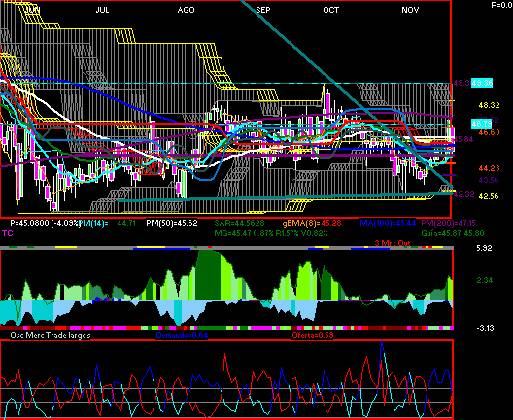Select the purple 43.56 price level
513x420 pixels.
click(489, 180)
